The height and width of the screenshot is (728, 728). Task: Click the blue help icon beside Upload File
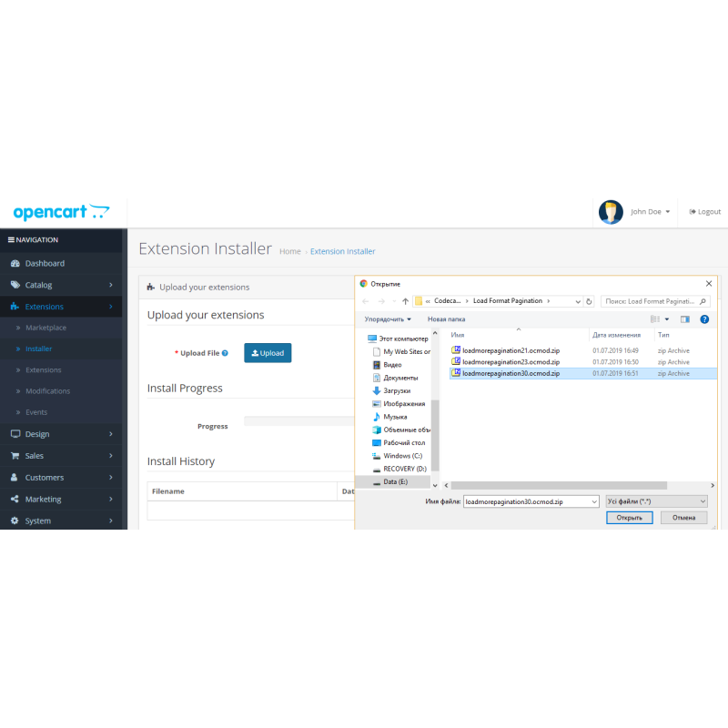(x=225, y=353)
